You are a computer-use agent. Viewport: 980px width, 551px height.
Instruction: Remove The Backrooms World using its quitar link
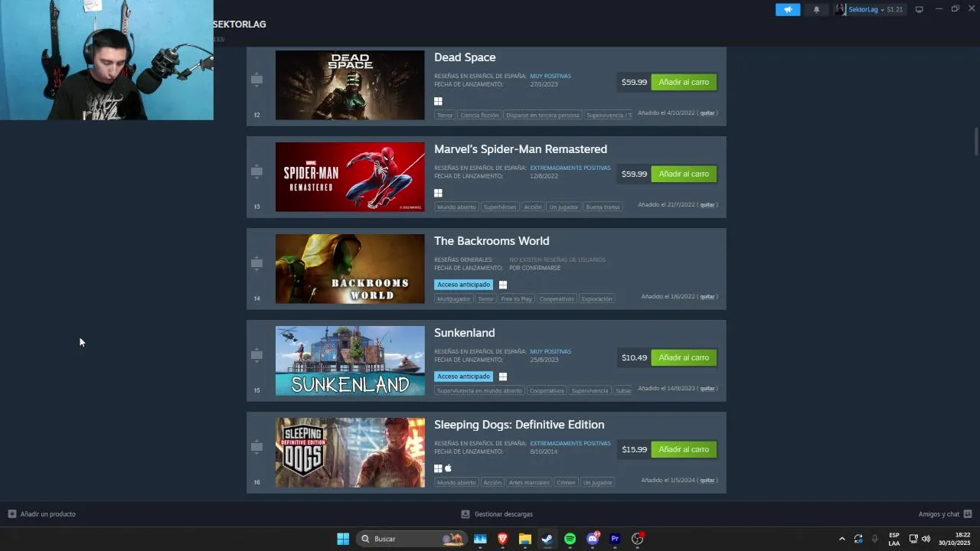707,297
